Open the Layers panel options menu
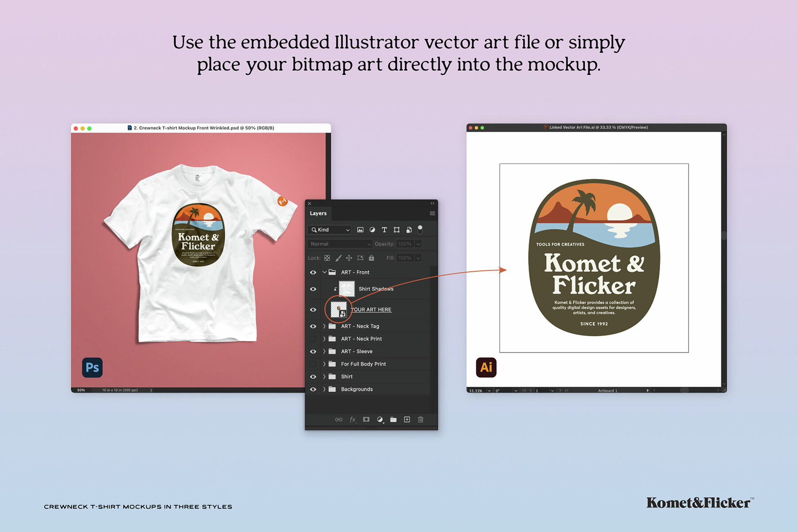The height and width of the screenshot is (532, 798). (x=432, y=214)
